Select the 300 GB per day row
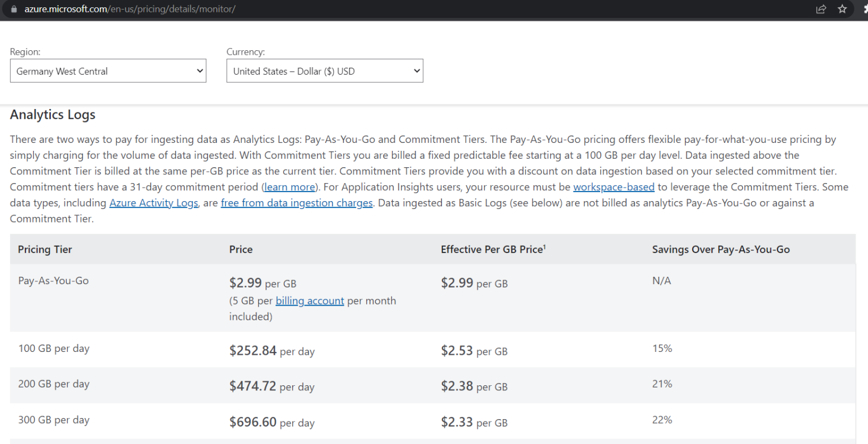The image size is (868, 444). [x=433, y=421]
